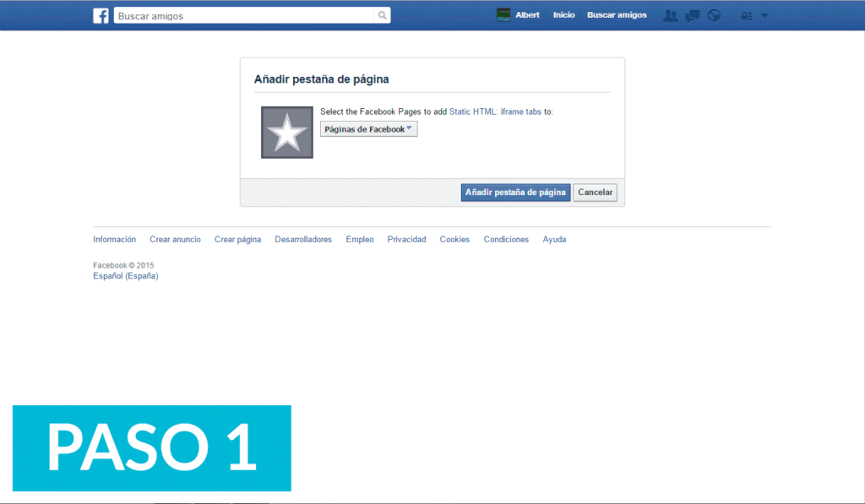The height and width of the screenshot is (504, 865).
Task: Open the Cookies footer link
Action: click(454, 239)
